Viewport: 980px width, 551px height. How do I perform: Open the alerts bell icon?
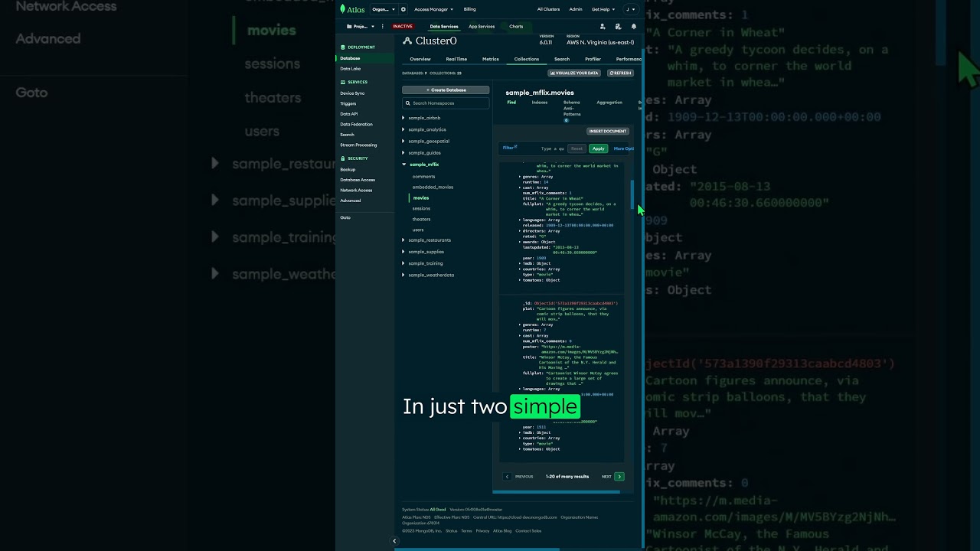633,26
